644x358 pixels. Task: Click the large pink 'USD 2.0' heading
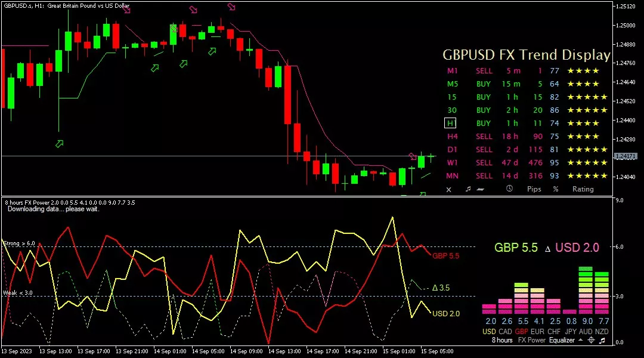(577, 248)
